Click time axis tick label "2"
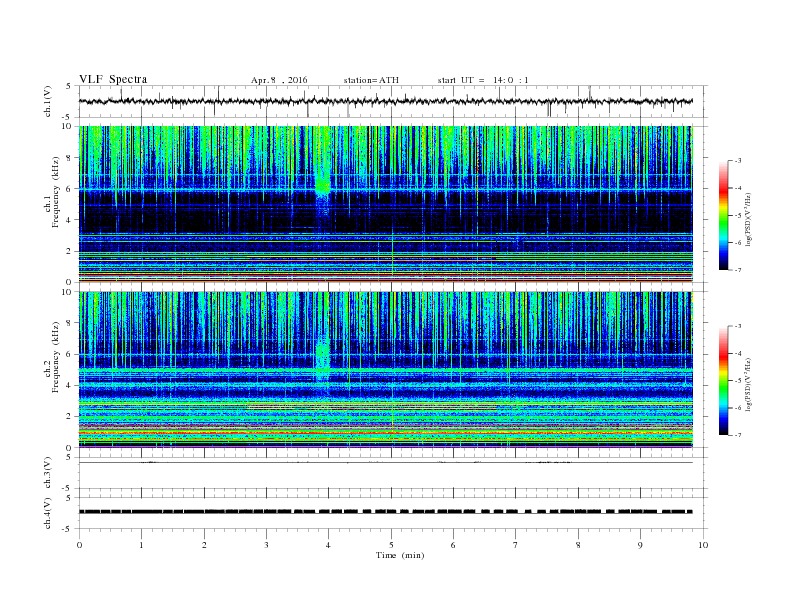Image resolution: width=792 pixels, height=612 pixels. point(204,545)
